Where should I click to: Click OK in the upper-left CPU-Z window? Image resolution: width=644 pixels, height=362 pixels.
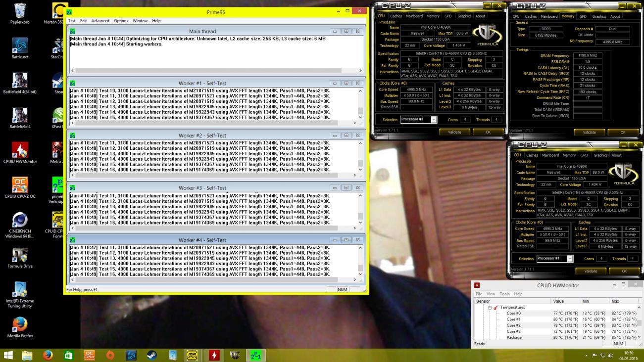coord(488,132)
